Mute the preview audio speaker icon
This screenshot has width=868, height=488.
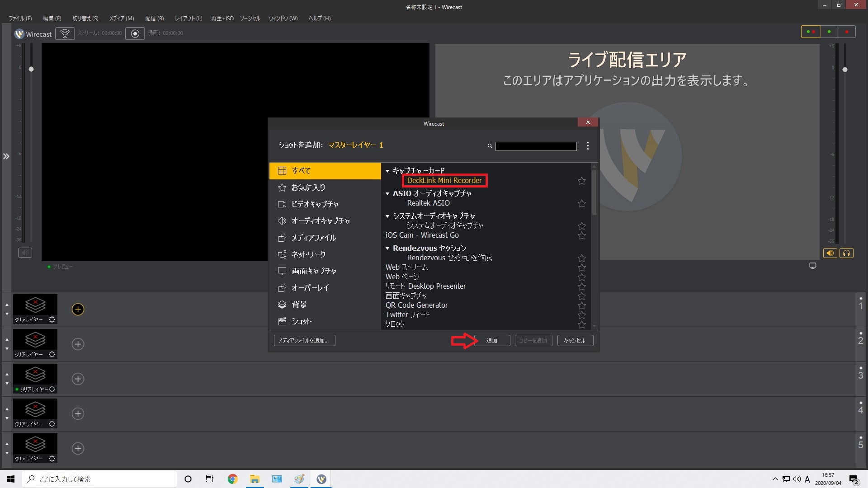coord(25,253)
